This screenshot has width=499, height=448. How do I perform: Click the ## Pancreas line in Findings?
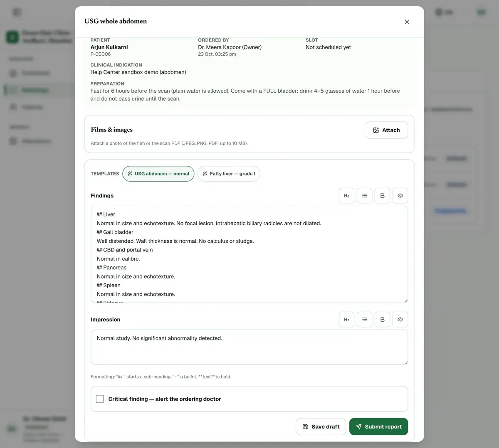[x=111, y=268]
